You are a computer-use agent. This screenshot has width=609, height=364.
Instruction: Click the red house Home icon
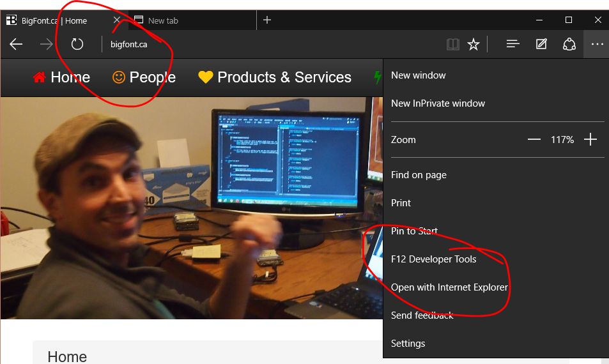click(39, 77)
